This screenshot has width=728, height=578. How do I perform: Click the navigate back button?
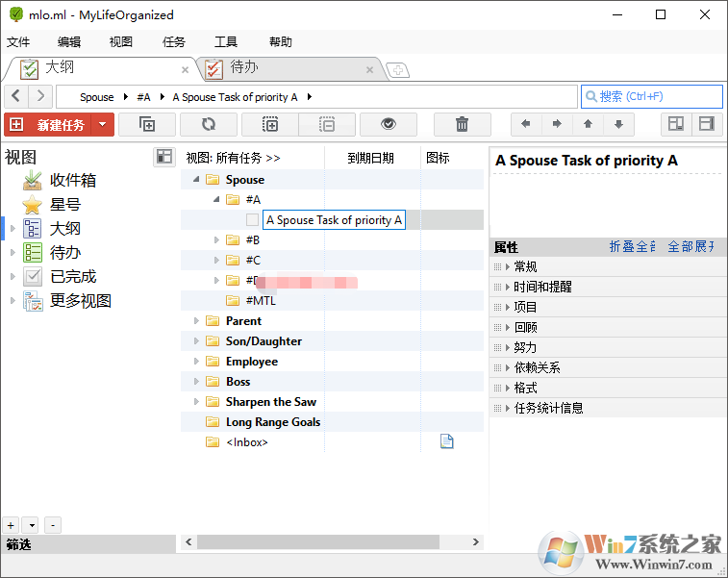pyautogui.click(x=16, y=96)
